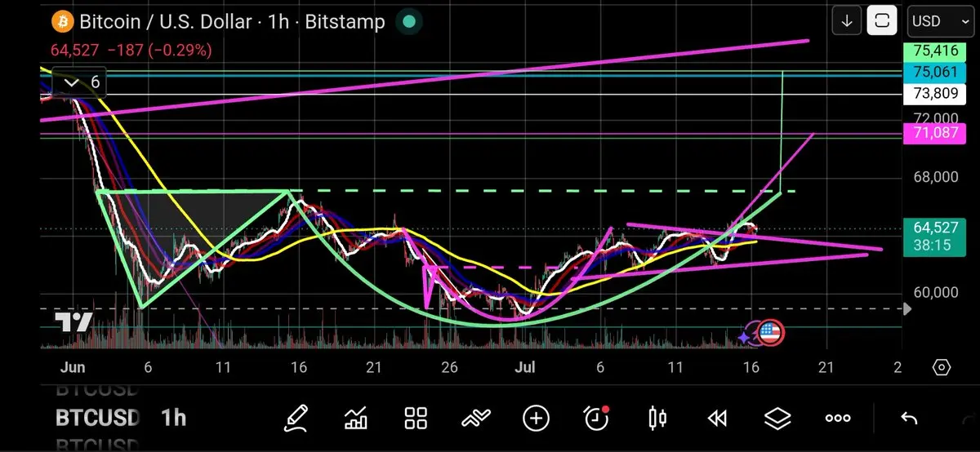This screenshot has width=980, height=452.
Task: Tap the green market status dot
Action: pos(409,21)
